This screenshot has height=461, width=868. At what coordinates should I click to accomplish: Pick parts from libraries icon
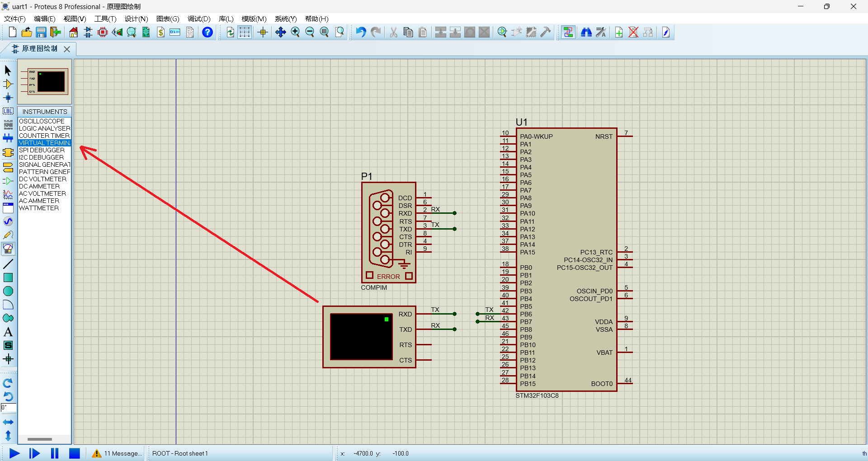pyautogui.click(x=502, y=32)
